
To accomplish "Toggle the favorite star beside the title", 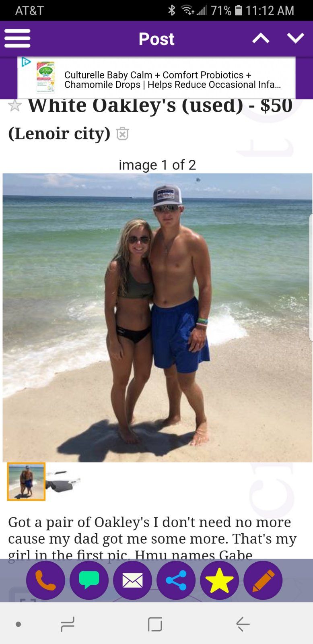I will pyautogui.click(x=15, y=105).
